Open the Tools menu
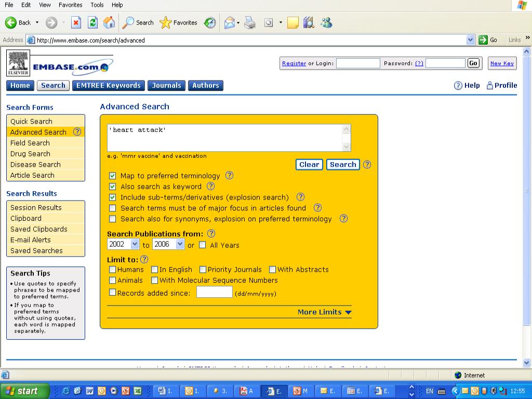 (x=97, y=5)
